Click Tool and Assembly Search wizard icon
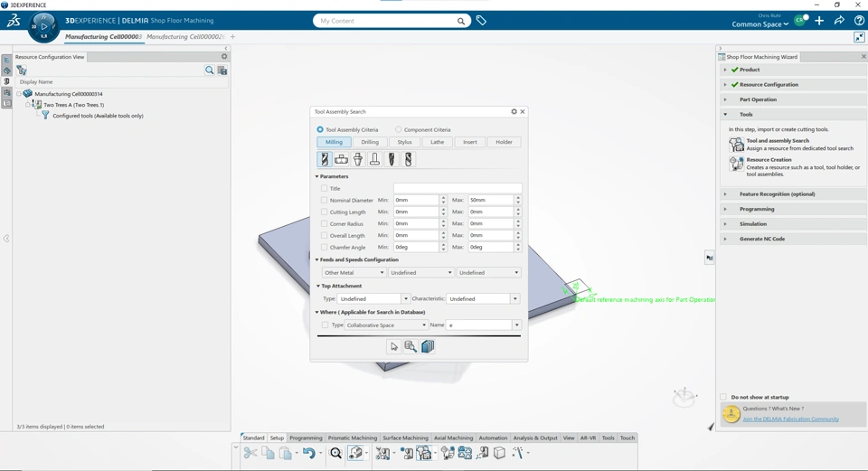Screen dimensions: 868x471 tap(736, 145)
